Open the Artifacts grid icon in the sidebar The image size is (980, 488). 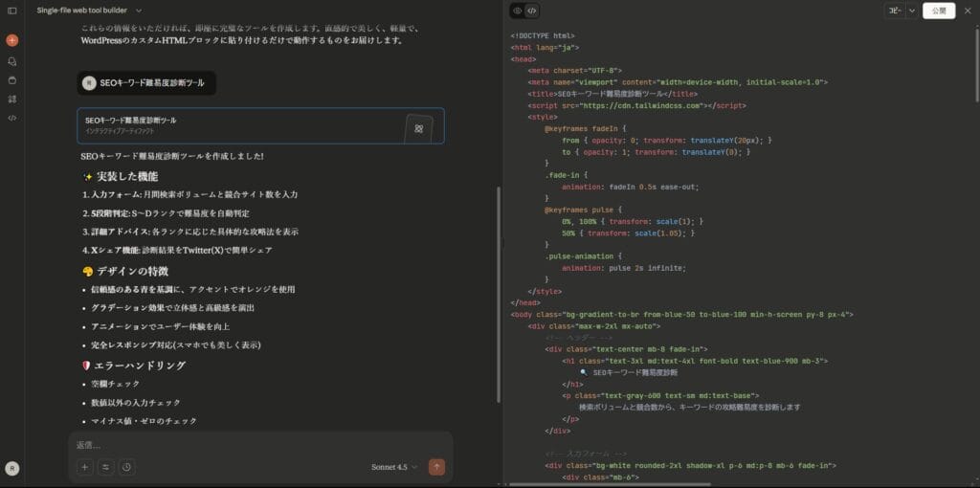[x=11, y=99]
